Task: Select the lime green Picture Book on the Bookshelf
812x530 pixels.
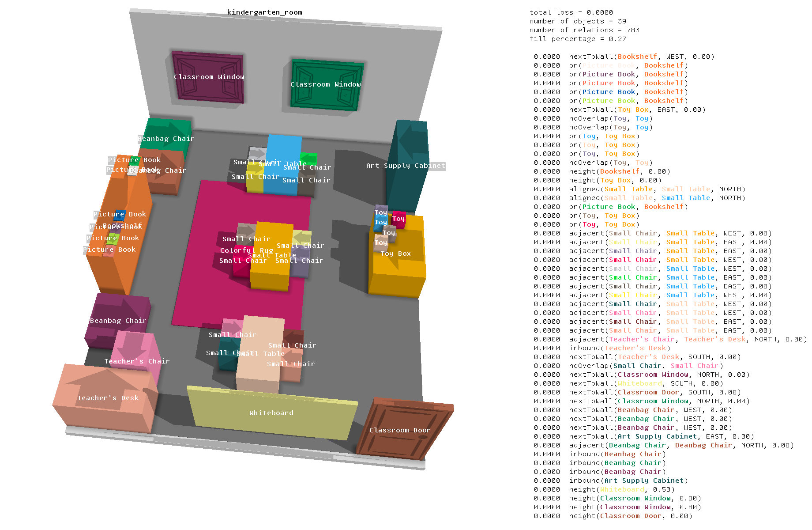Action: tap(114, 239)
